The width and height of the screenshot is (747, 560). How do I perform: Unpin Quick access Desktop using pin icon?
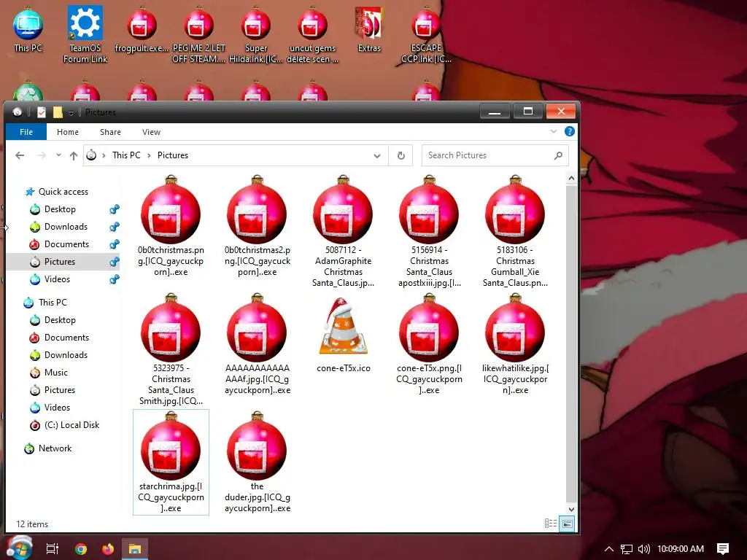click(x=115, y=209)
